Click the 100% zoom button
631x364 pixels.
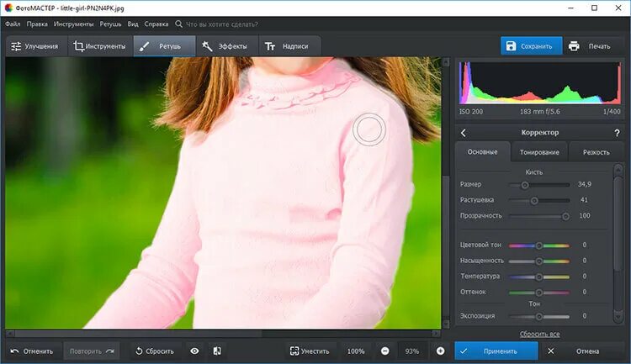pos(356,351)
